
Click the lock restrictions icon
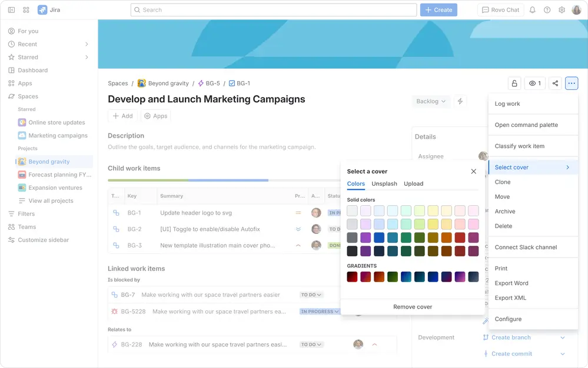click(514, 83)
